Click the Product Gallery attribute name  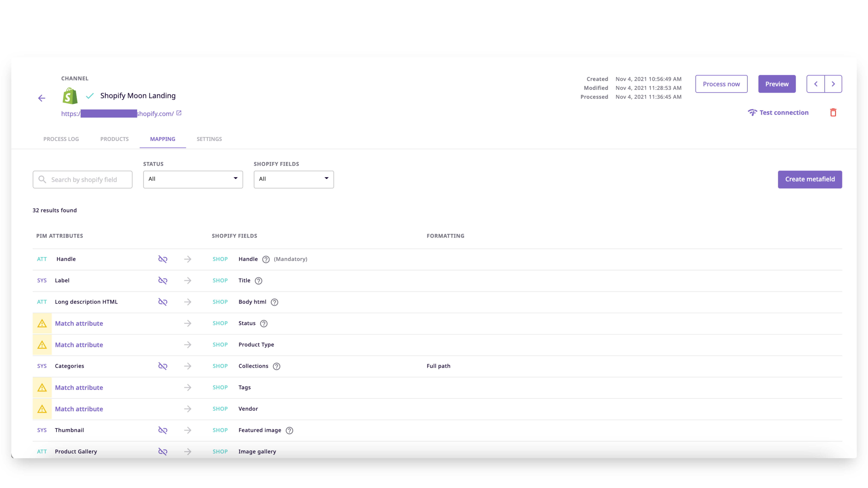(x=76, y=452)
